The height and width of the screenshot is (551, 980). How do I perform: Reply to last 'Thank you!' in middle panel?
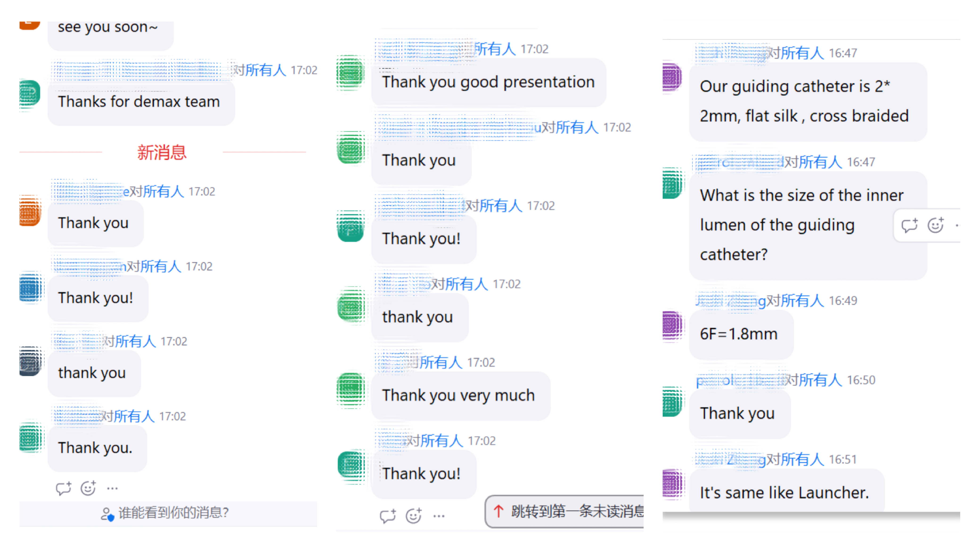pyautogui.click(x=388, y=516)
